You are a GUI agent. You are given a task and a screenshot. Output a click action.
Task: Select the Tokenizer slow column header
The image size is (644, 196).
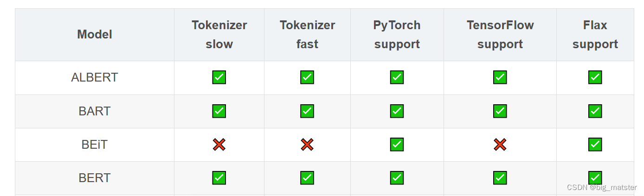click(x=219, y=34)
